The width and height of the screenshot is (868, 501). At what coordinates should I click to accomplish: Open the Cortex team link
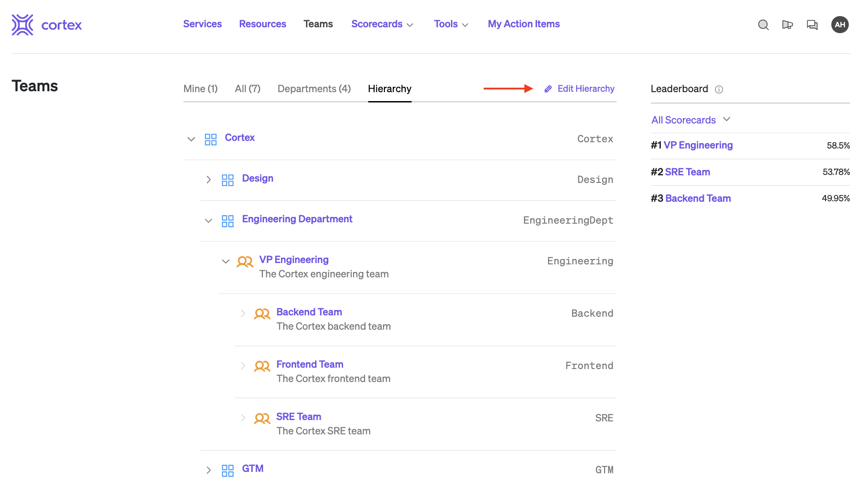click(x=240, y=138)
